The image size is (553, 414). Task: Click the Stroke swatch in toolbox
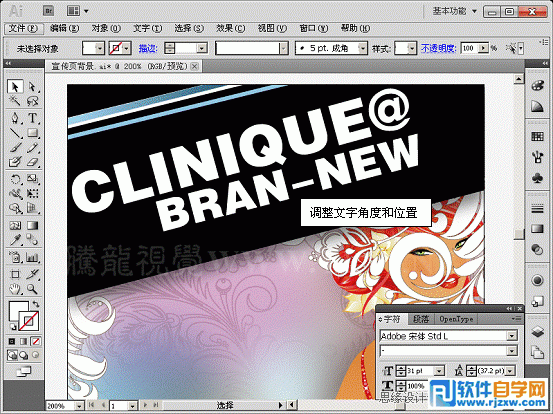[29, 321]
